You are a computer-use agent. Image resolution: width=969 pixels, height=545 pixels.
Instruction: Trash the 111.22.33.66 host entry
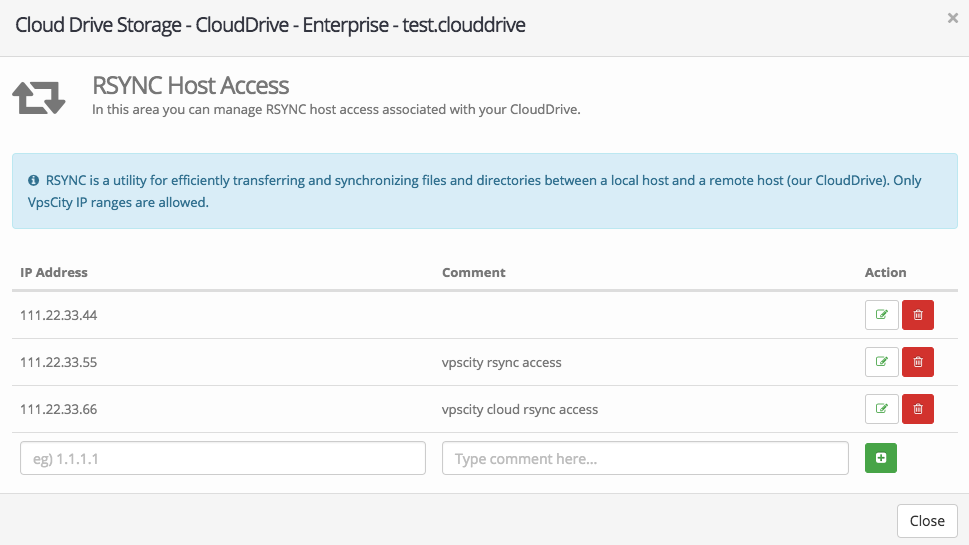tap(917, 409)
